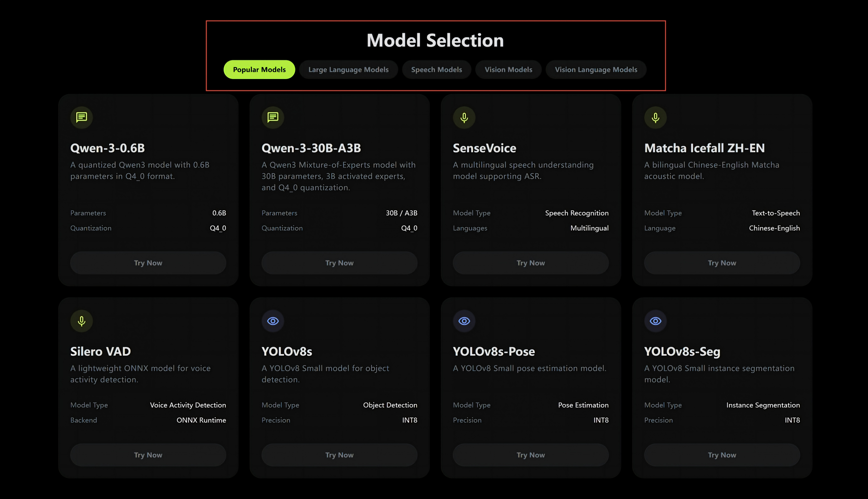Switch to Large Language Models tab
This screenshot has height=499, width=868.
click(x=348, y=69)
